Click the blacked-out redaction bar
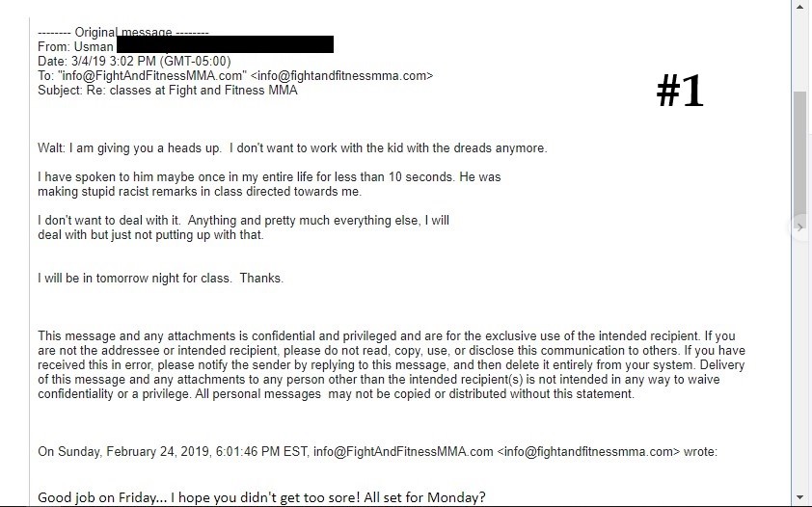812x507 pixels. click(x=226, y=44)
